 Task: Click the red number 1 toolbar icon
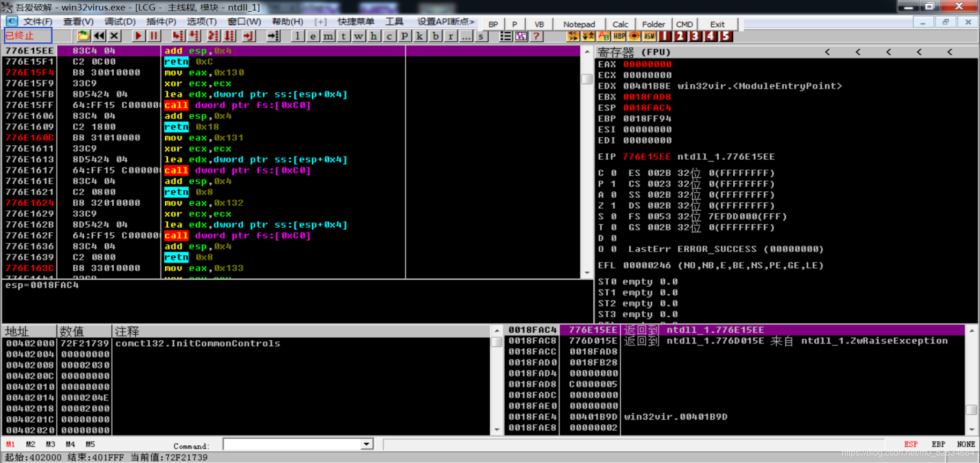click(665, 36)
